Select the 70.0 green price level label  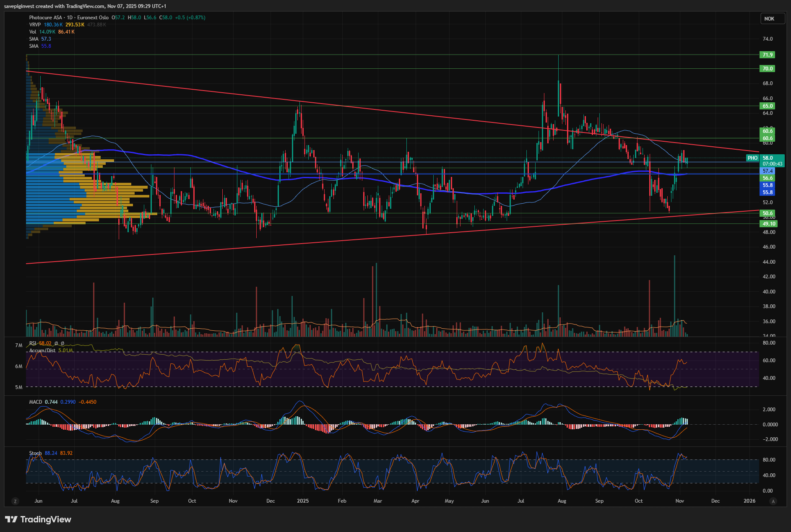coord(768,69)
